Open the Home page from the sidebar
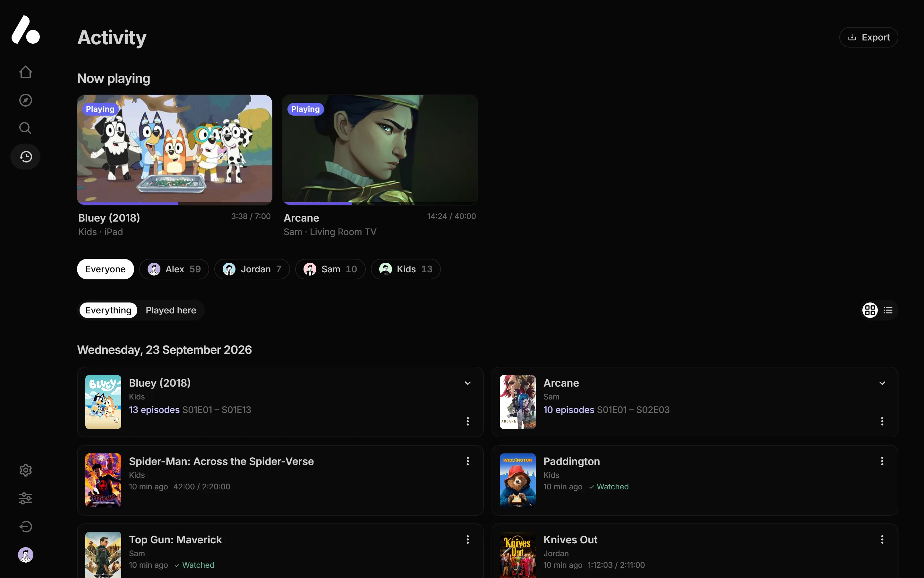The width and height of the screenshot is (924, 578). tap(26, 72)
